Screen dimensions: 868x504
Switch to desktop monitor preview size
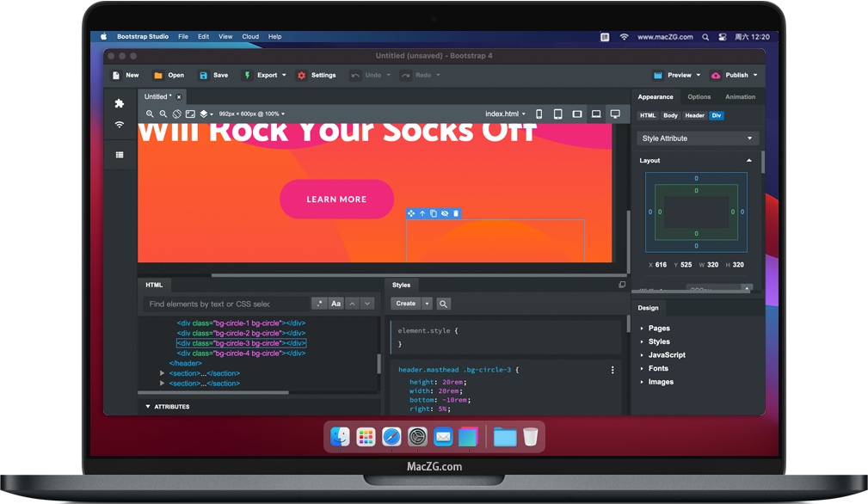click(x=615, y=114)
